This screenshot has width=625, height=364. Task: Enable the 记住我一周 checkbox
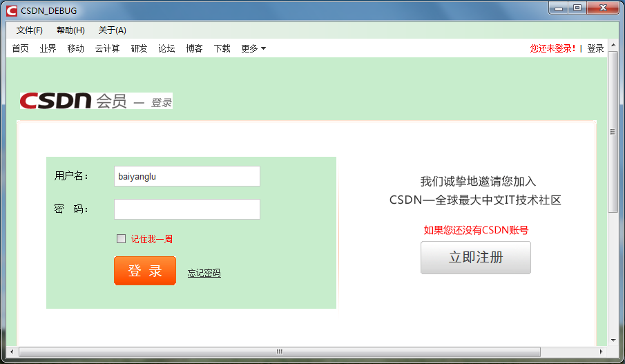121,239
